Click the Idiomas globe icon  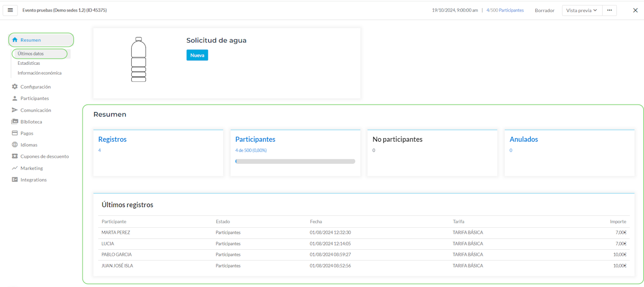tap(15, 145)
